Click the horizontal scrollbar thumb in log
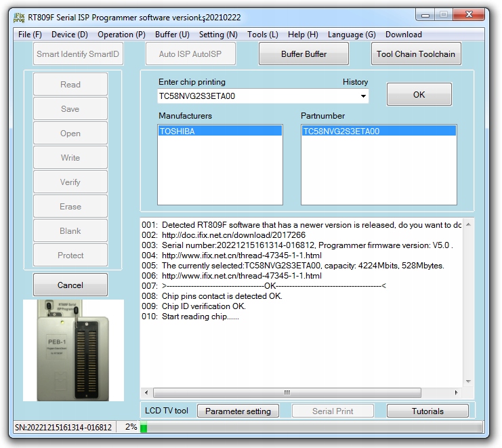This screenshot has height=448, width=502. click(x=287, y=392)
